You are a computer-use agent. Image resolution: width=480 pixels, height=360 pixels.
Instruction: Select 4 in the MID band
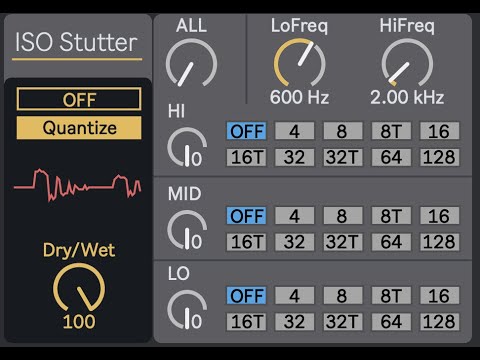point(294,216)
